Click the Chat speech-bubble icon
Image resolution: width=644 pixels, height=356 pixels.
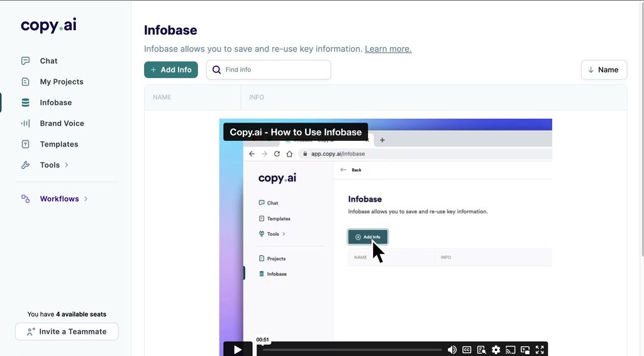pyautogui.click(x=25, y=61)
